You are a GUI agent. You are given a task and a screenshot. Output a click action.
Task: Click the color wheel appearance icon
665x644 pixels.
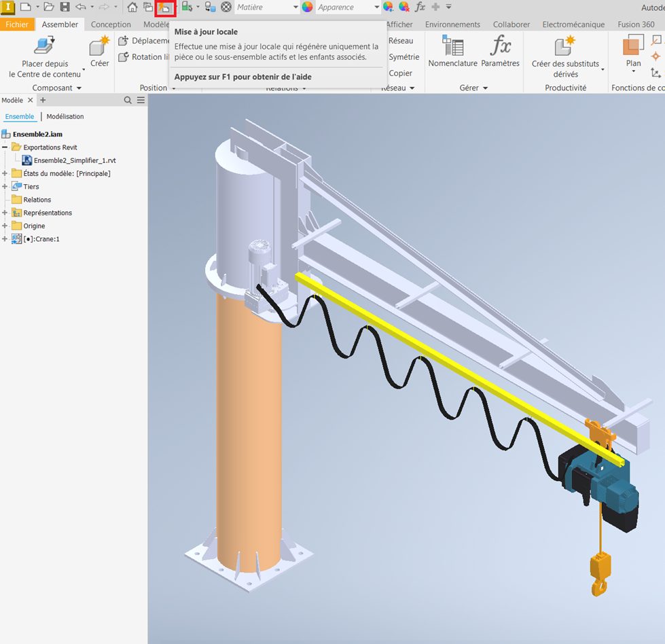click(x=308, y=7)
